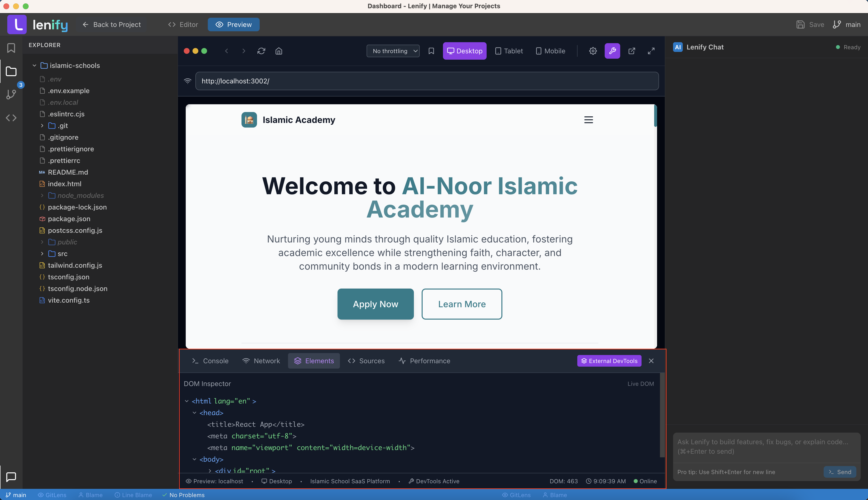Toggle the DevTools wrench icon
Image resolution: width=868 pixels, height=500 pixels.
coord(612,51)
